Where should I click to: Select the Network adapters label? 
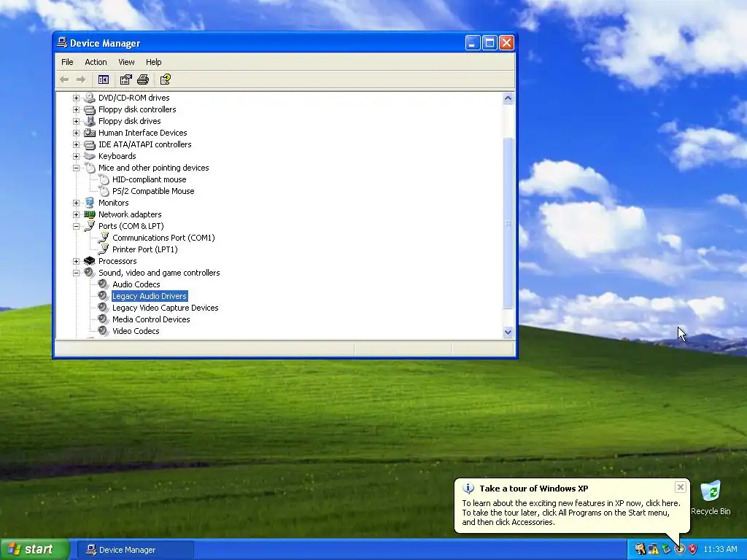tap(130, 214)
